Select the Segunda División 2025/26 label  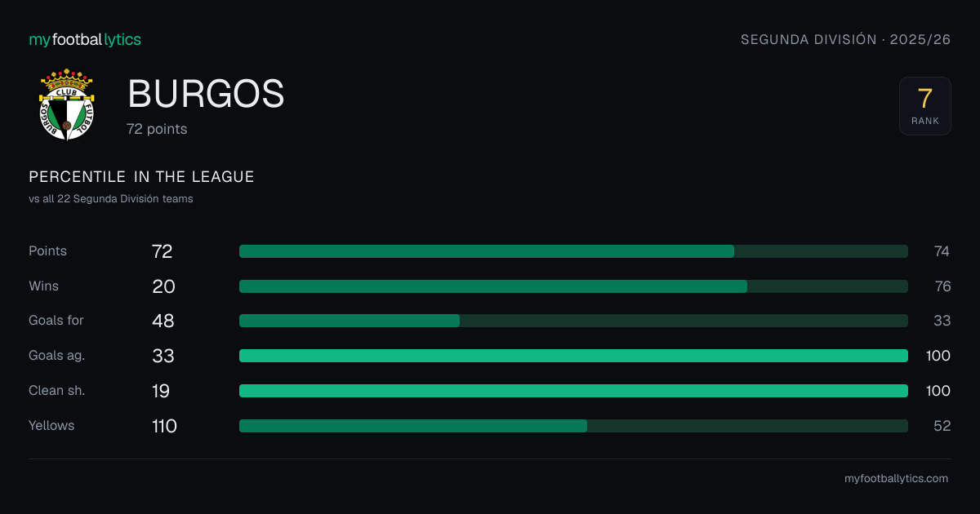click(x=845, y=39)
